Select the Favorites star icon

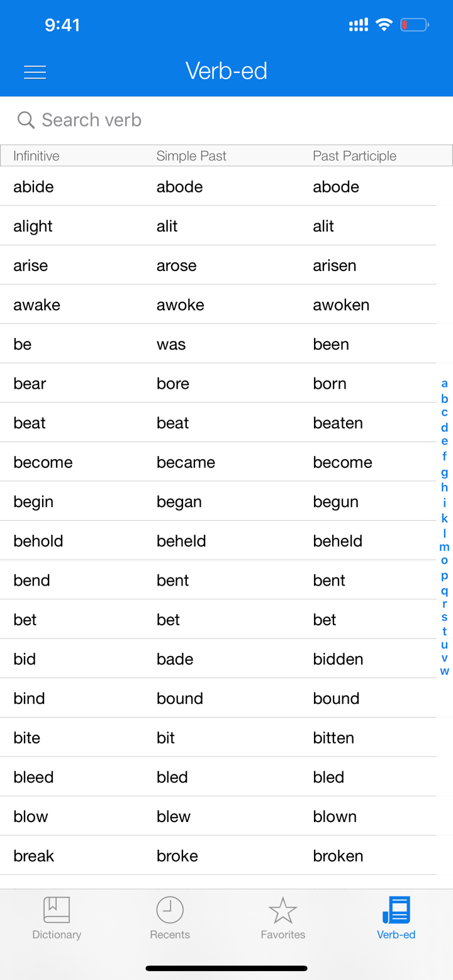(x=282, y=909)
